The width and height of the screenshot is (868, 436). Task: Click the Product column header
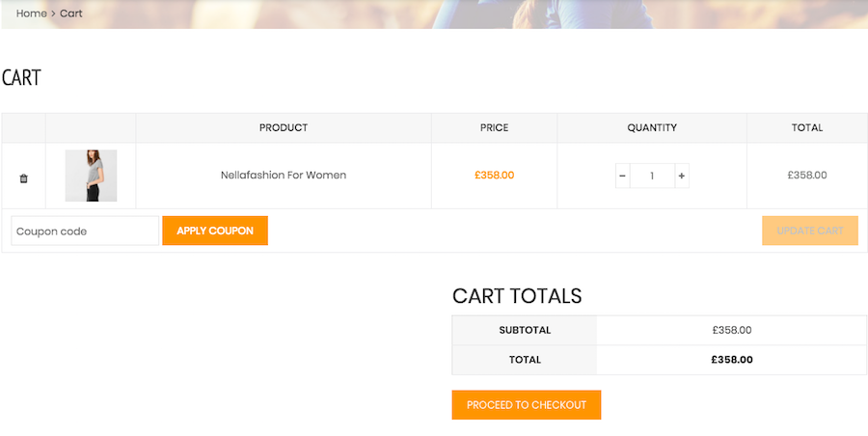click(284, 127)
